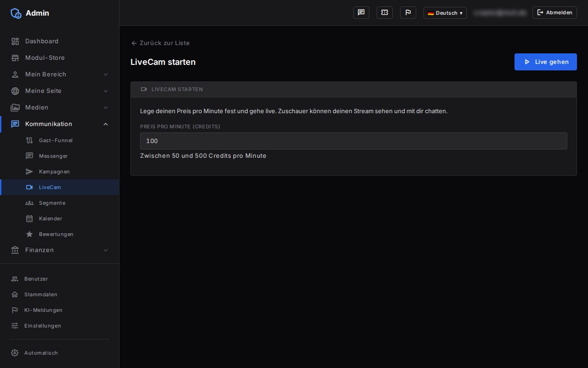Image resolution: width=588 pixels, height=368 pixels.
Task: Open the flag reports icon in top bar
Action: (408, 12)
